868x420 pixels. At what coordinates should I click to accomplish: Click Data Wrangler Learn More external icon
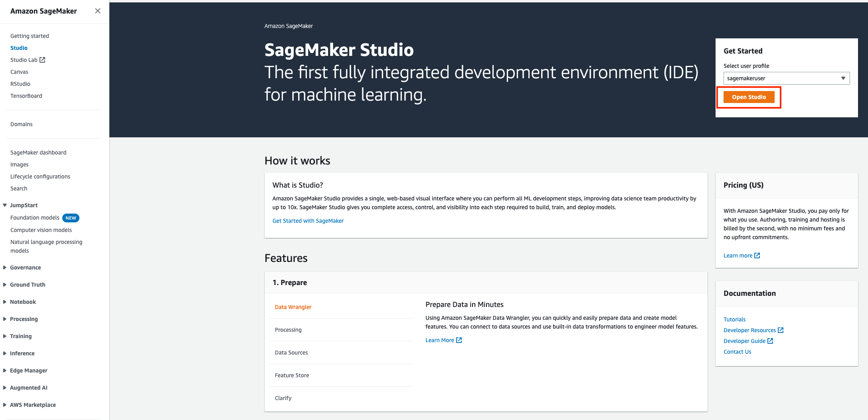pyautogui.click(x=459, y=340)
